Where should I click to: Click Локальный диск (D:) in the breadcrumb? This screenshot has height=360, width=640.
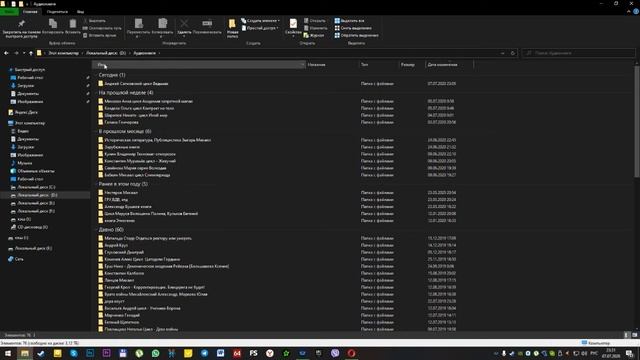[106, 53]
